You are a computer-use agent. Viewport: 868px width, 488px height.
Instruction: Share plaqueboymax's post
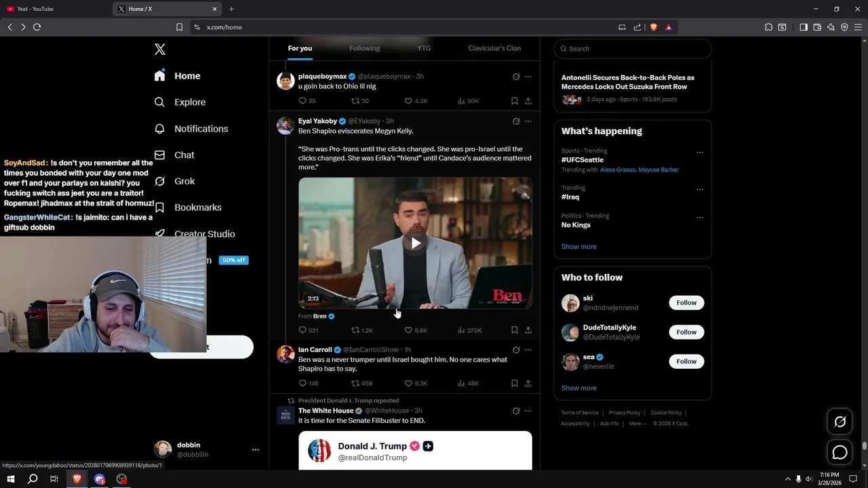(x=528, y=101)
